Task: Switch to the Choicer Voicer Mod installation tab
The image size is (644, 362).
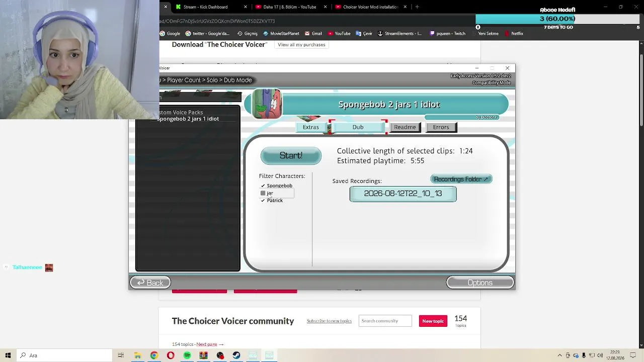Action: pos(370,7)
